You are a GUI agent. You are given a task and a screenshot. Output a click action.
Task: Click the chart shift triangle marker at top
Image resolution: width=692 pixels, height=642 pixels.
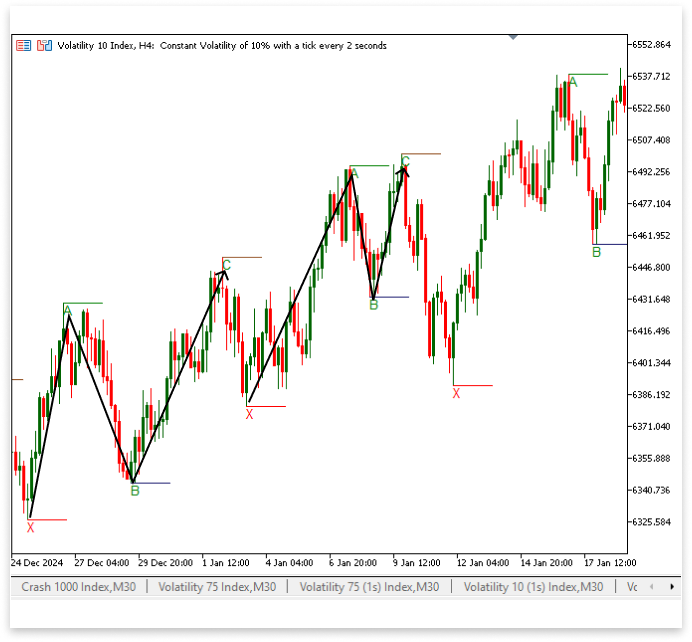point(513,37)
